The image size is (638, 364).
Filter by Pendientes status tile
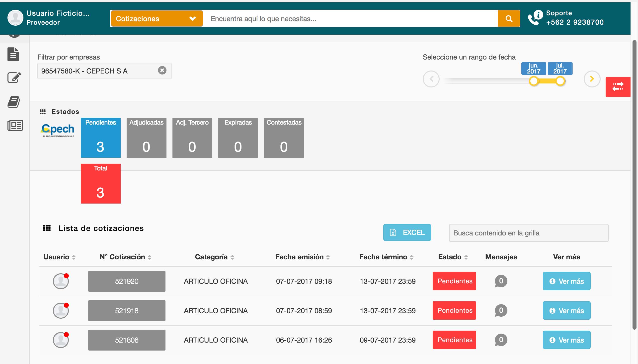(100, 138)
